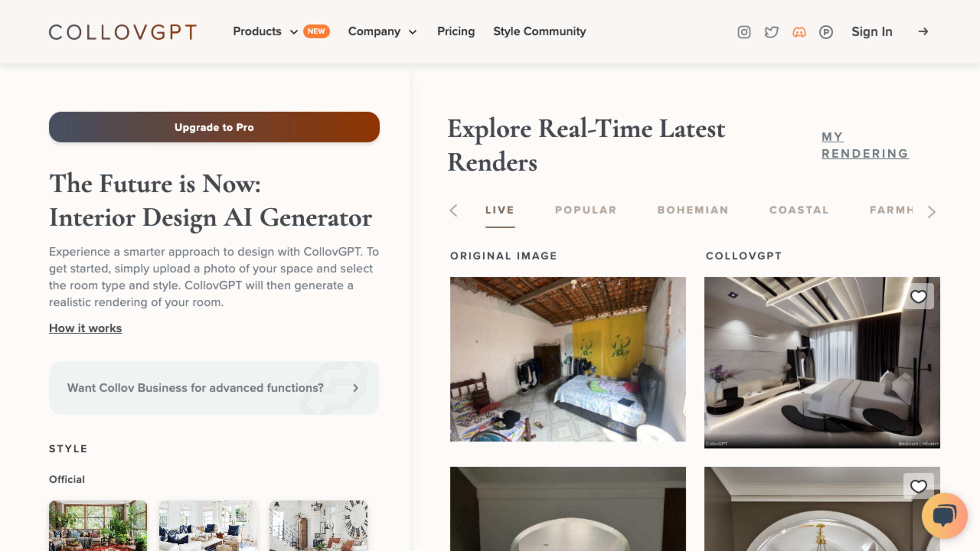Viewport: 980px width, 551px height.
Task: Open the Discord icon in header
Action: (x=799, y=32)
